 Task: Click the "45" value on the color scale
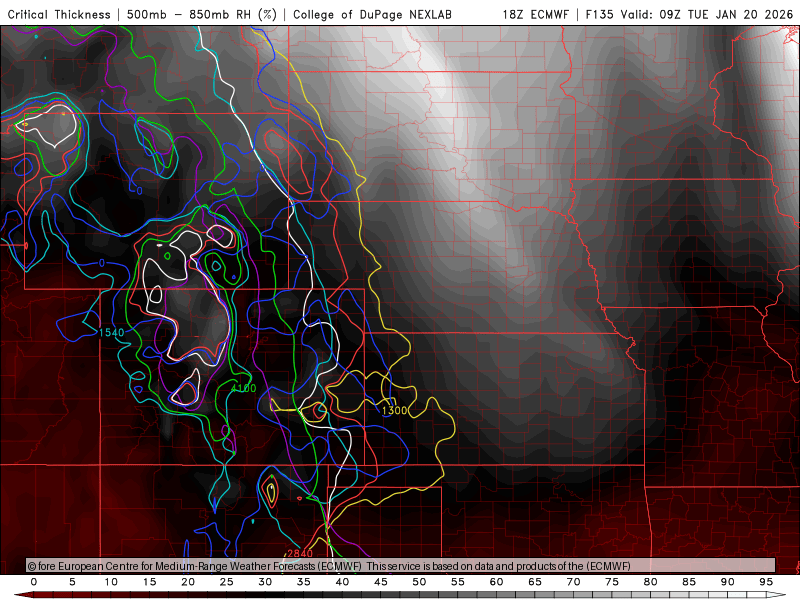tap(381, 582)
